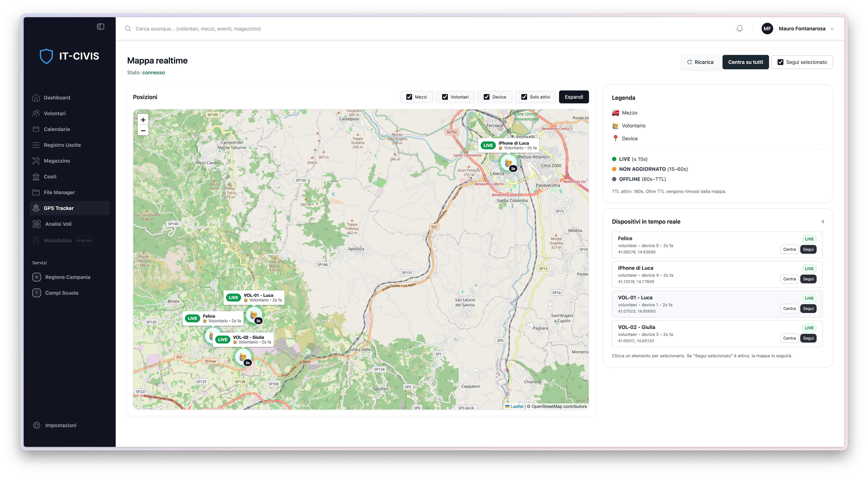The image size is (868, 477).
Task: Focus the Cerca ovunque search field
Action: (424, 29)
